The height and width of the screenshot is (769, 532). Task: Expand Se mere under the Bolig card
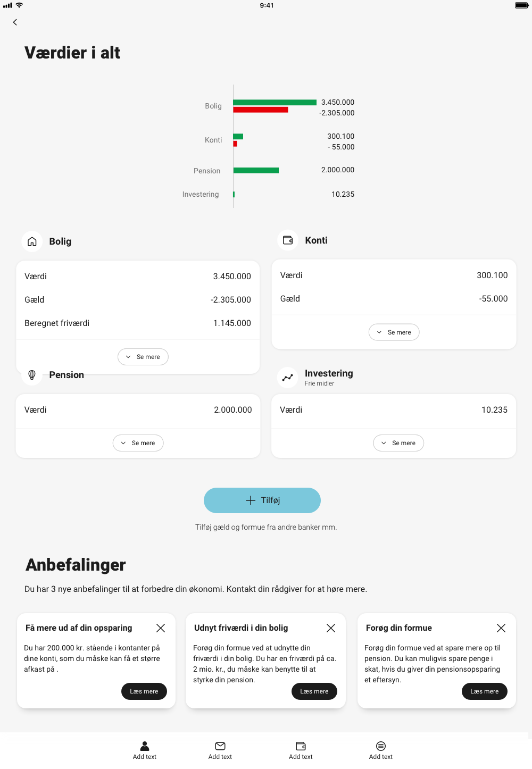point(143,356)
